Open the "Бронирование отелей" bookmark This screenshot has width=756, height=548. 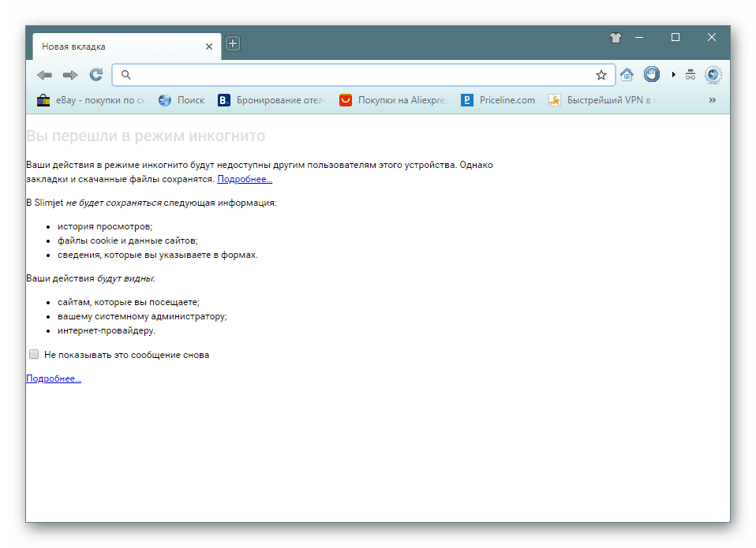pos(271,100)
